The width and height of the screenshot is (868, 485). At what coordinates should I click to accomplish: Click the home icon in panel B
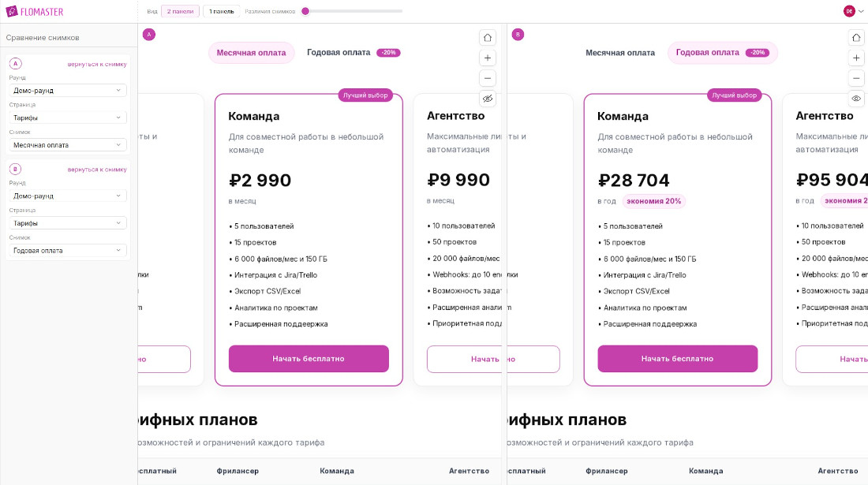[856, 37]
